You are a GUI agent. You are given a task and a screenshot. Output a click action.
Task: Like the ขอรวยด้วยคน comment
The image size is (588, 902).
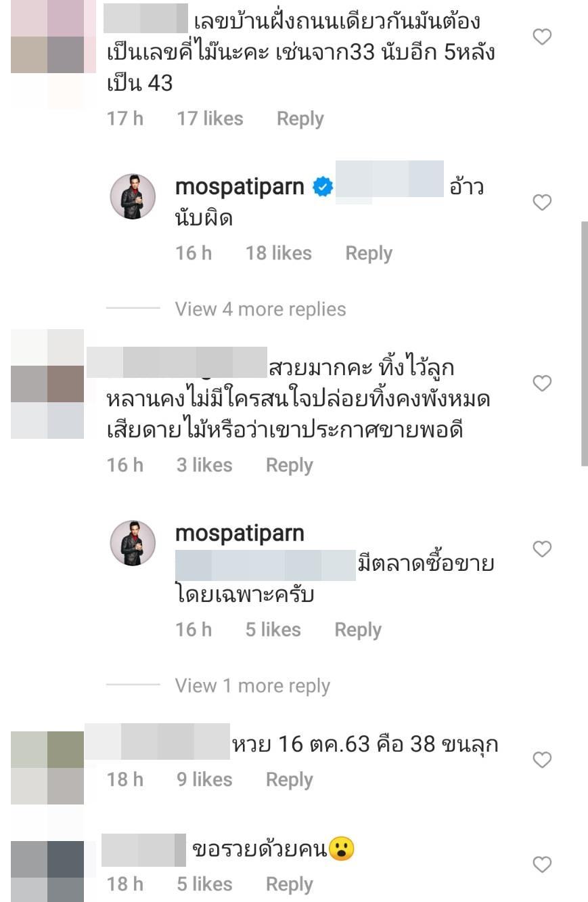click(x=542, y=865)
